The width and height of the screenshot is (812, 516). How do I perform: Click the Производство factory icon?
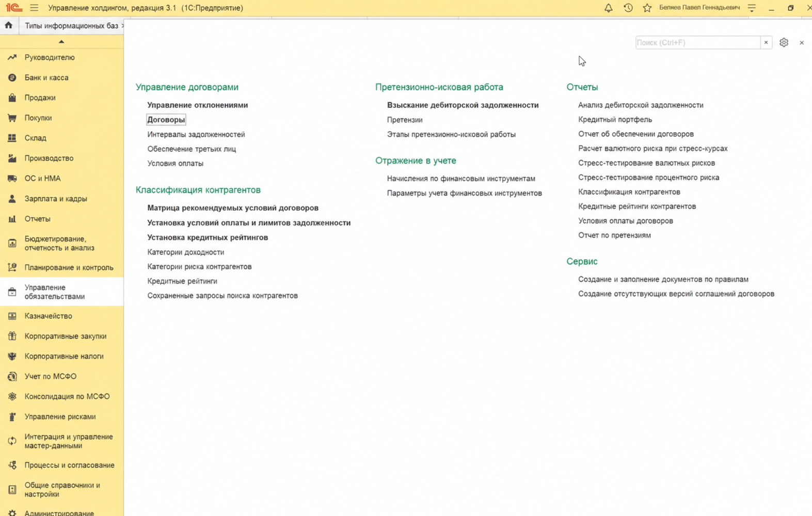12,158
